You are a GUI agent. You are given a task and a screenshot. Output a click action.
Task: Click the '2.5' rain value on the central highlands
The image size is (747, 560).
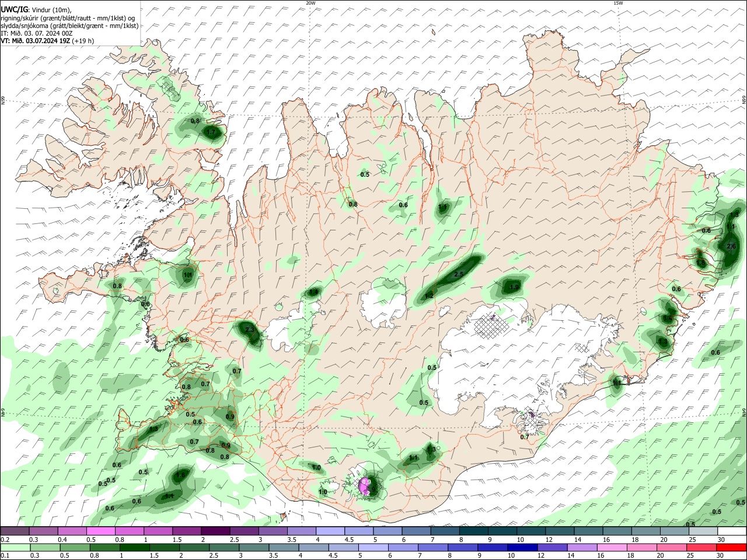tap(458, 274)
